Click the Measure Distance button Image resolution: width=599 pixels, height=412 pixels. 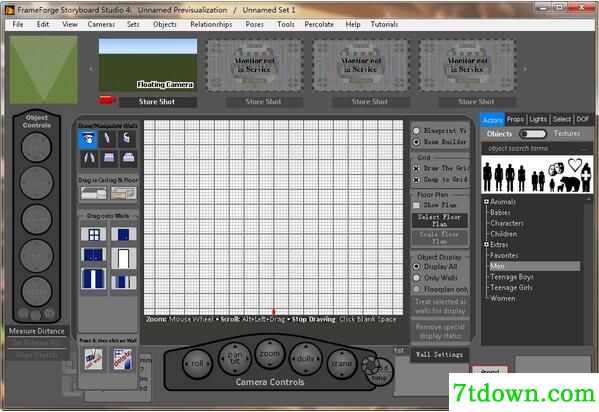[37, 331]
